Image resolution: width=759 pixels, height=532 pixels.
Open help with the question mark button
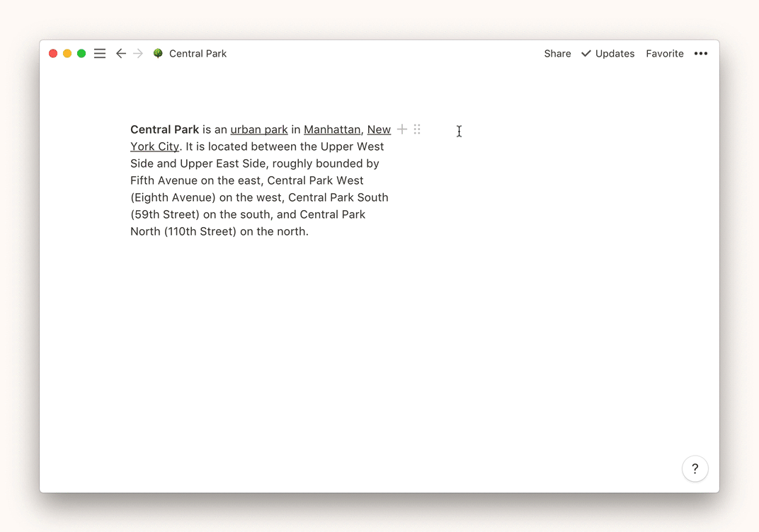[x=695, y=468]
